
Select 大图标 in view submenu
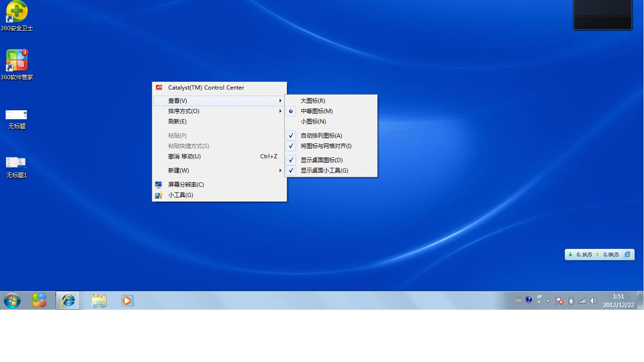click(313, 100)
